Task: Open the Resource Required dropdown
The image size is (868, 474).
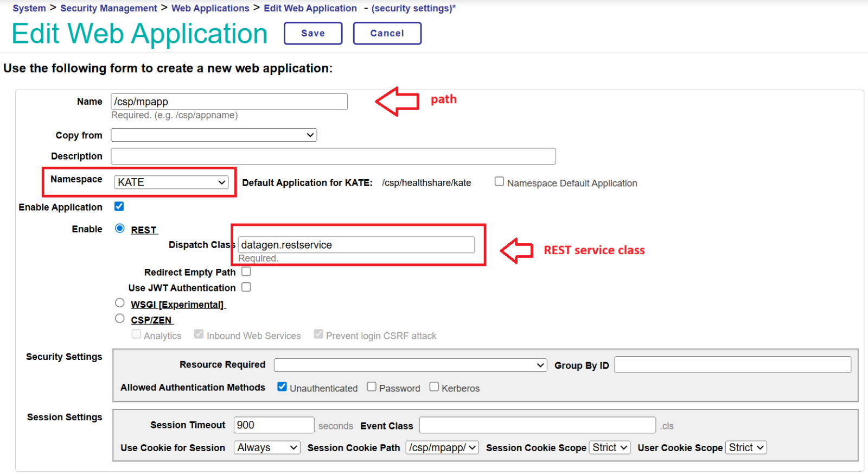Action: tap(410, 365)
